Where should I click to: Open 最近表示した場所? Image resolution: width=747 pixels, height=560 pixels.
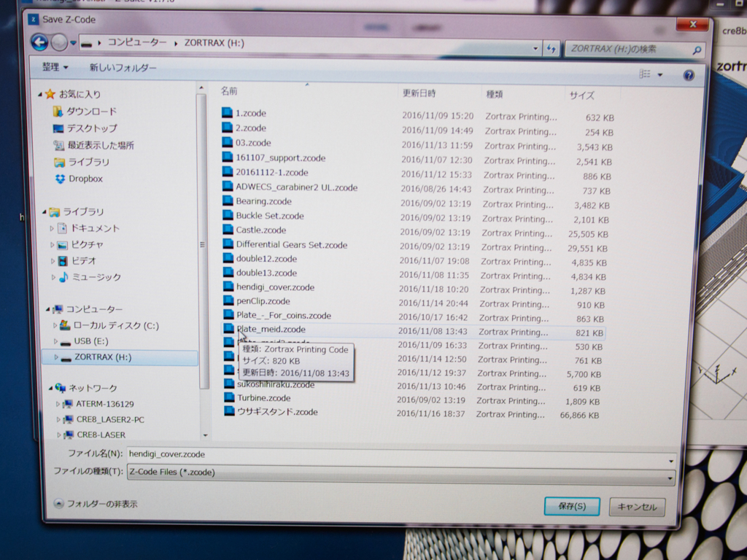94,145
